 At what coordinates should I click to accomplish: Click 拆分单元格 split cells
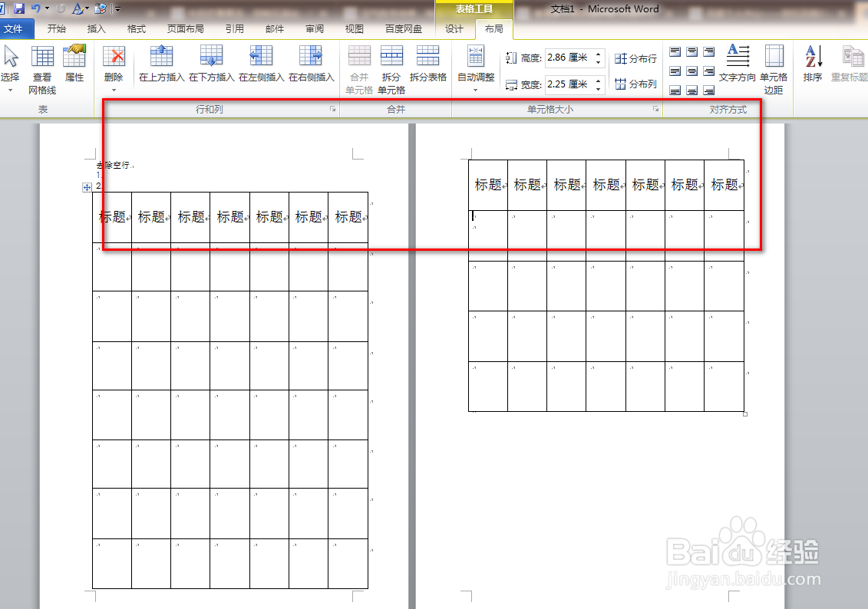391,69
